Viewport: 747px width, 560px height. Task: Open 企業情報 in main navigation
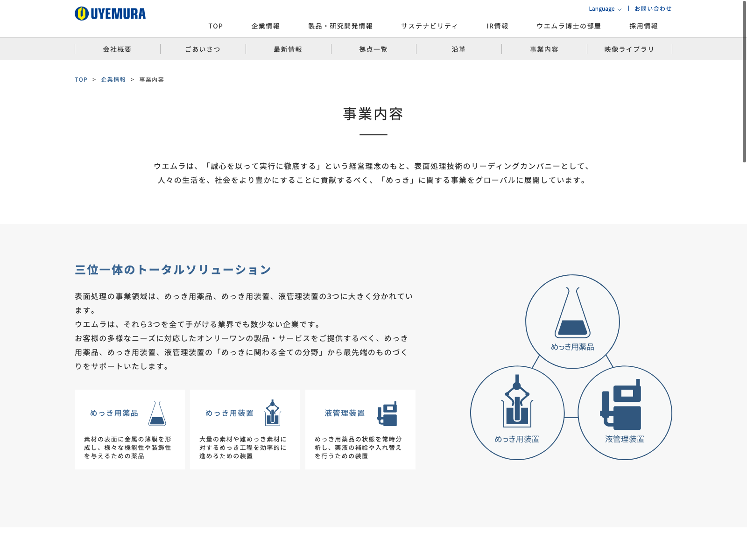click(x=266, y=26)
